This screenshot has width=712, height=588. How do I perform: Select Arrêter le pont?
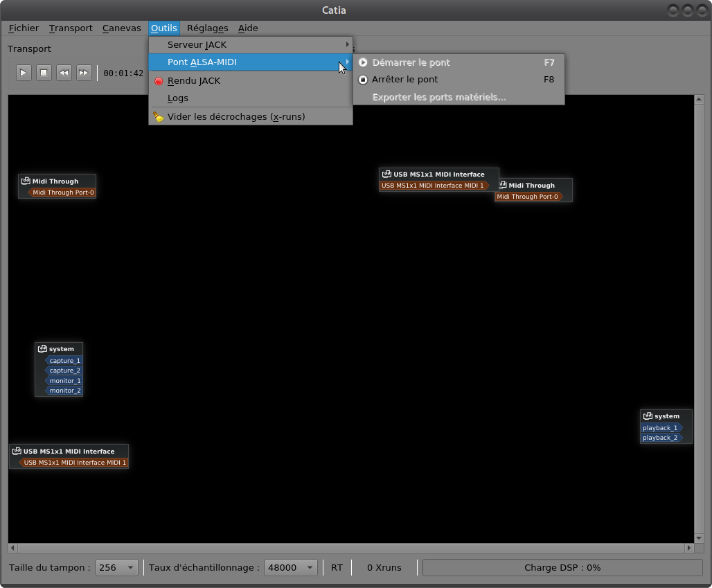(x=459, y=80)
